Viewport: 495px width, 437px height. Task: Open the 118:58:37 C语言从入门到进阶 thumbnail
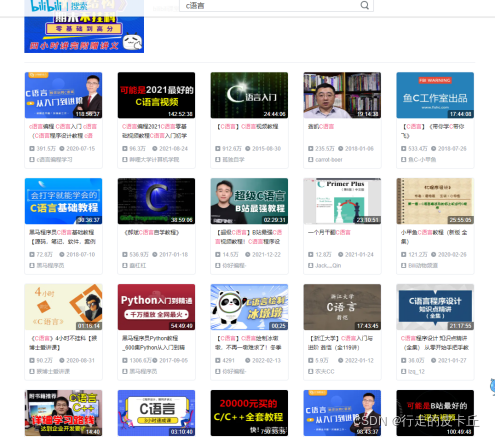(x=63, y=95)
